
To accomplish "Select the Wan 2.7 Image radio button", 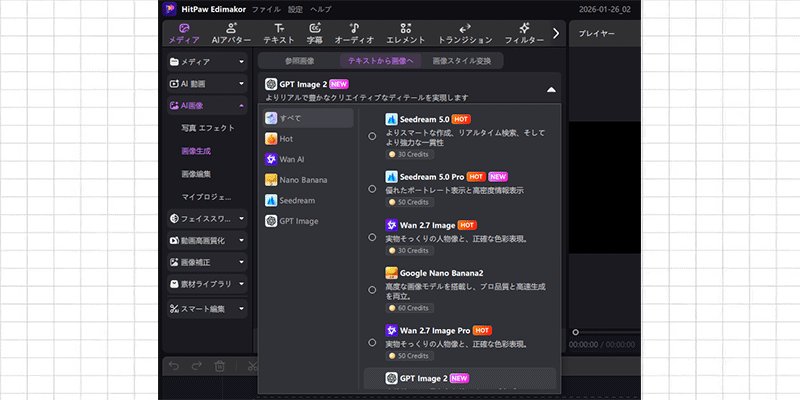I will (x=372, y=237).
